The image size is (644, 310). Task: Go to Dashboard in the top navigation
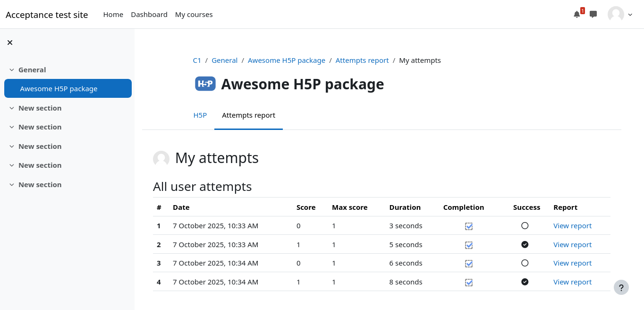149,15
